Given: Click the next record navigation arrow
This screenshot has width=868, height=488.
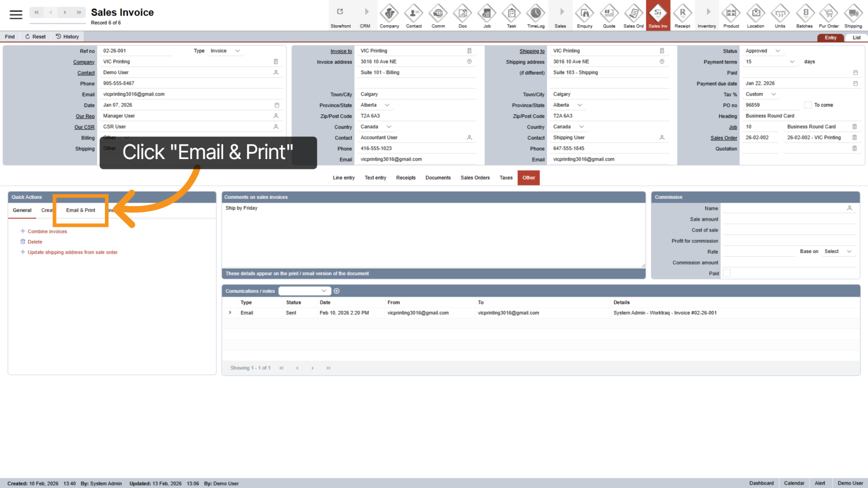Looking at the screenshot, I should click(x=64, y=11).
